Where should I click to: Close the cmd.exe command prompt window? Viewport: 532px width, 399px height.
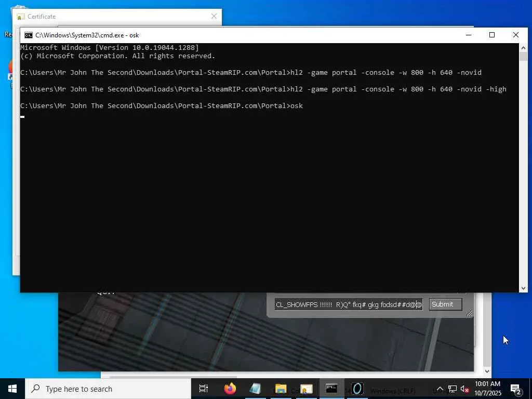point(516,35)
